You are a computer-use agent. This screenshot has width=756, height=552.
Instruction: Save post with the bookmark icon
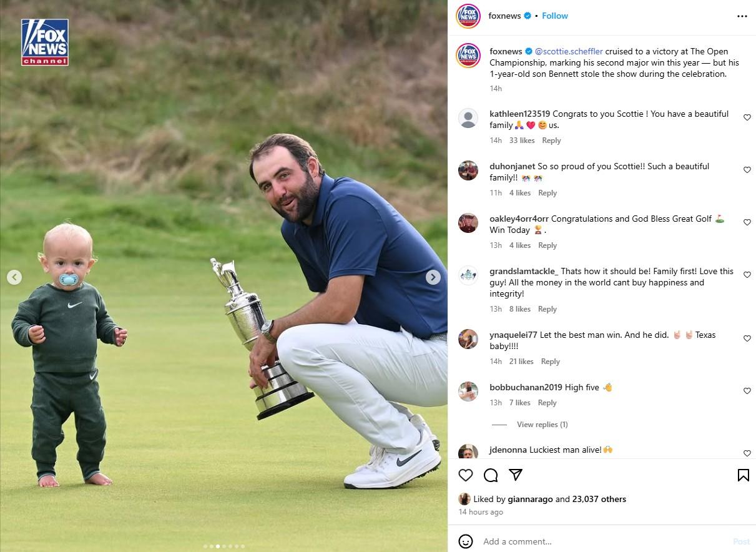(x=744, y=475)
